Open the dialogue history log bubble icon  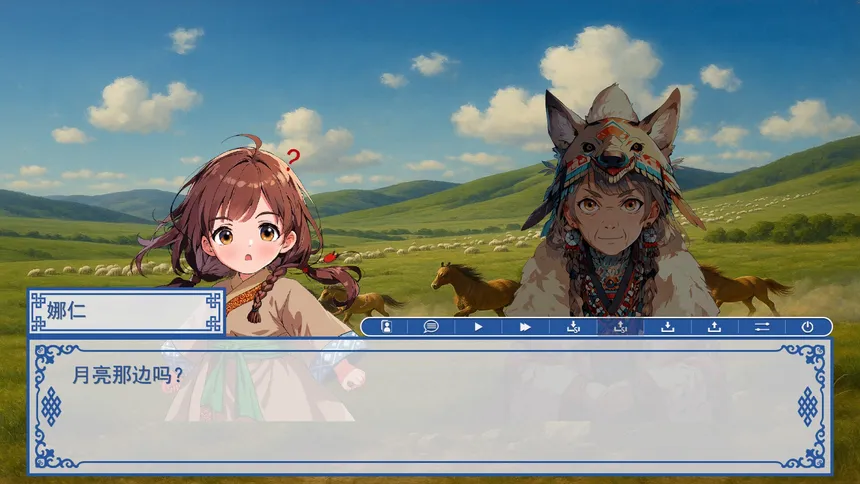coord(431,327)
